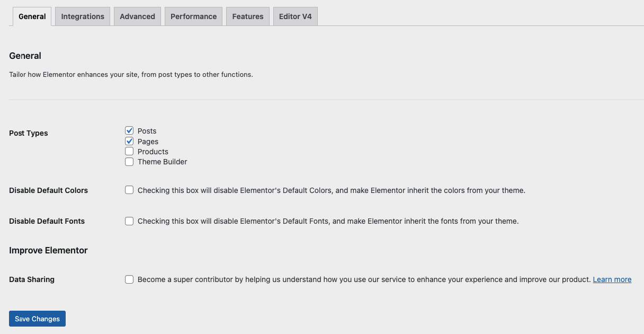644x334 pixels.
Task: Click the Default Colors description text label
Action: pyautogui.click(x=331, y=190)
